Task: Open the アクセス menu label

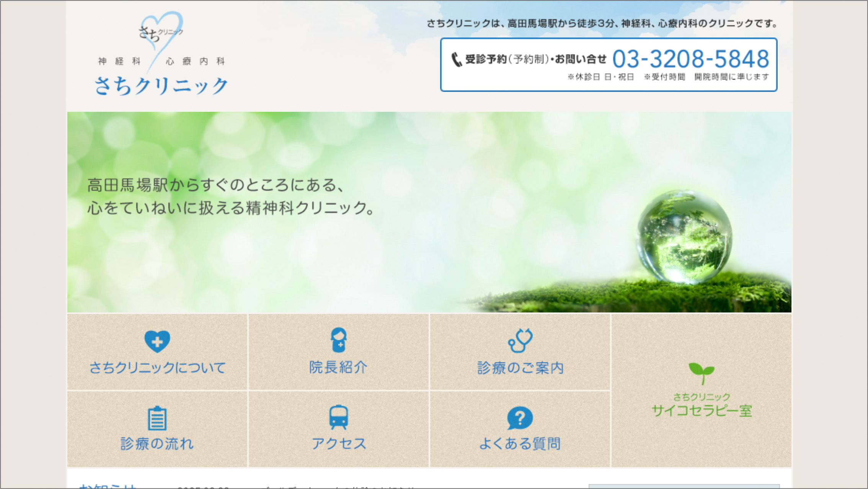Action: (339, 443)
